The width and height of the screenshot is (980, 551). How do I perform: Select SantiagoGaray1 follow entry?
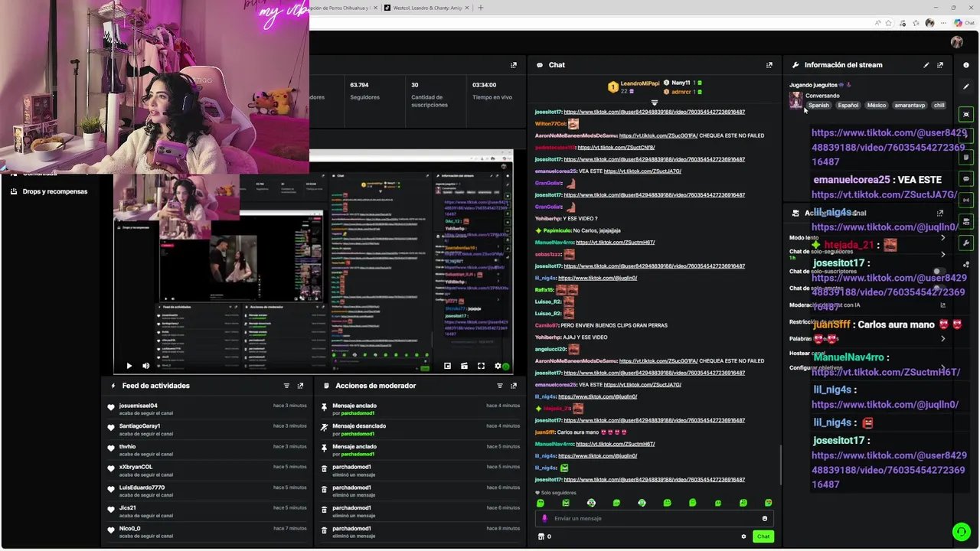point(208,429)
